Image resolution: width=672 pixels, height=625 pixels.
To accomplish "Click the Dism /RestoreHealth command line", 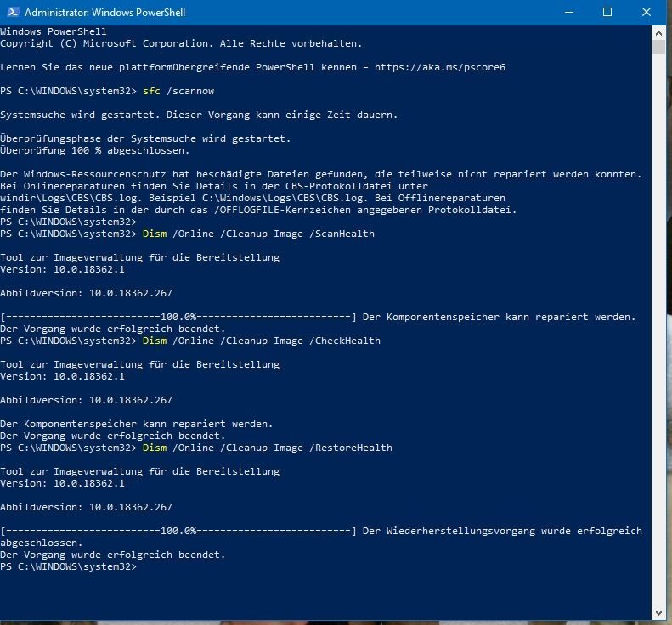I will pos(196,448).
